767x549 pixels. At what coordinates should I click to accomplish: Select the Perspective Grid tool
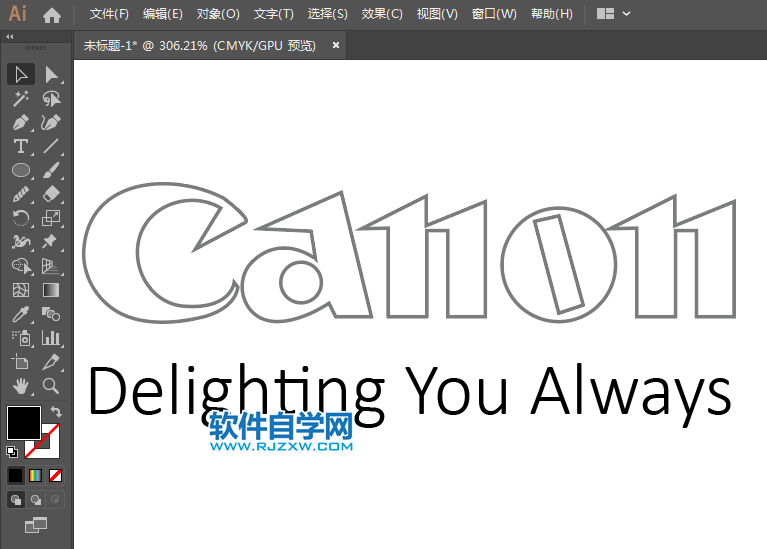click(x=51, y=266)
